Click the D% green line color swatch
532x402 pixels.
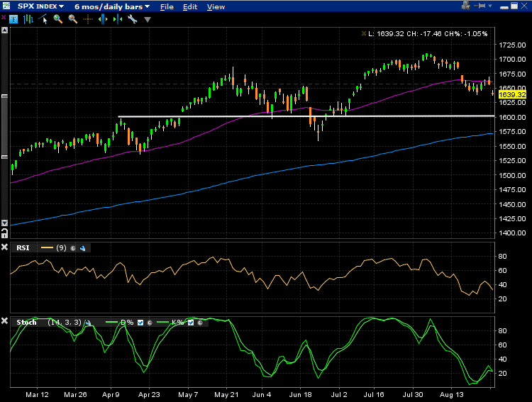(111, 323)
